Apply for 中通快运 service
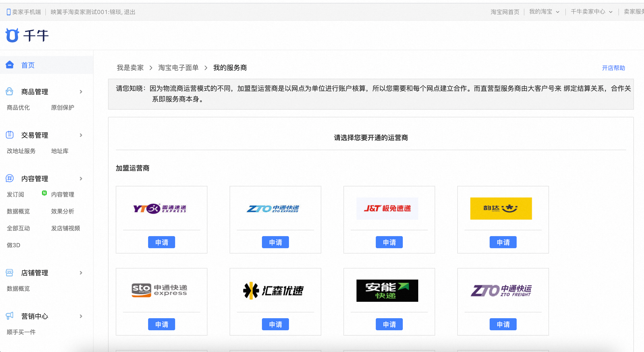 (x=503, y=324)
